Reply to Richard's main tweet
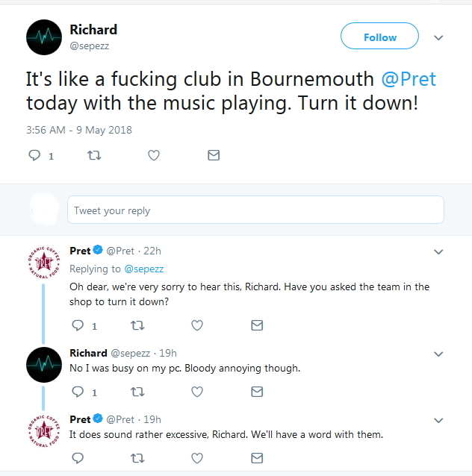The image size is (472, 476). click(34, 155)
